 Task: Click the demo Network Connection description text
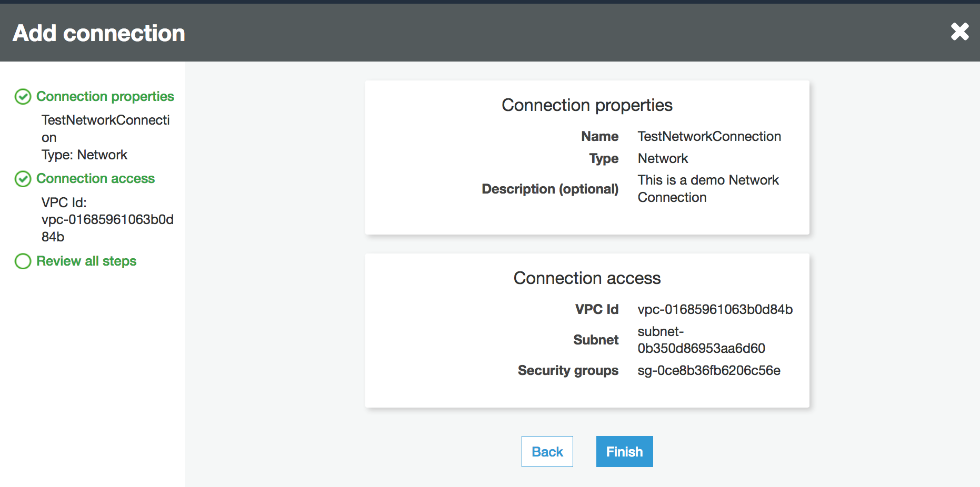point(708,189)
